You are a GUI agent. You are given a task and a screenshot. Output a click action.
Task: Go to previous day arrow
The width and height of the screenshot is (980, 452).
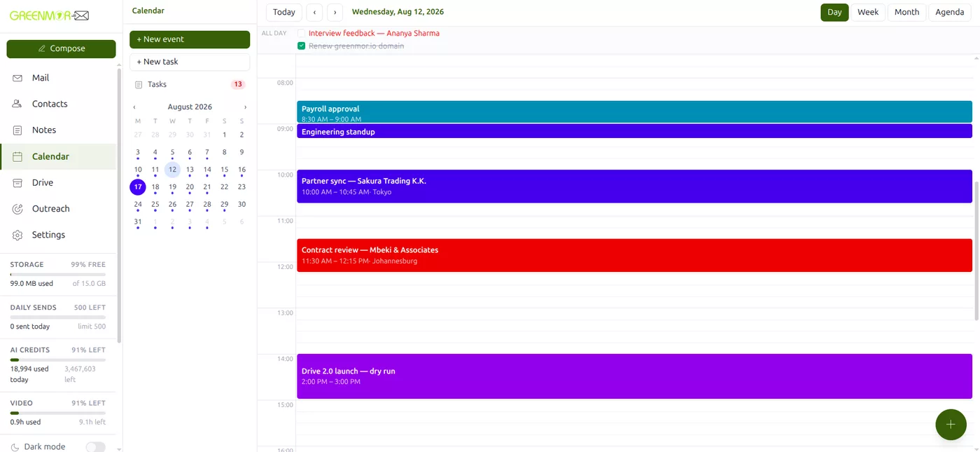click(x=314, y=12)
